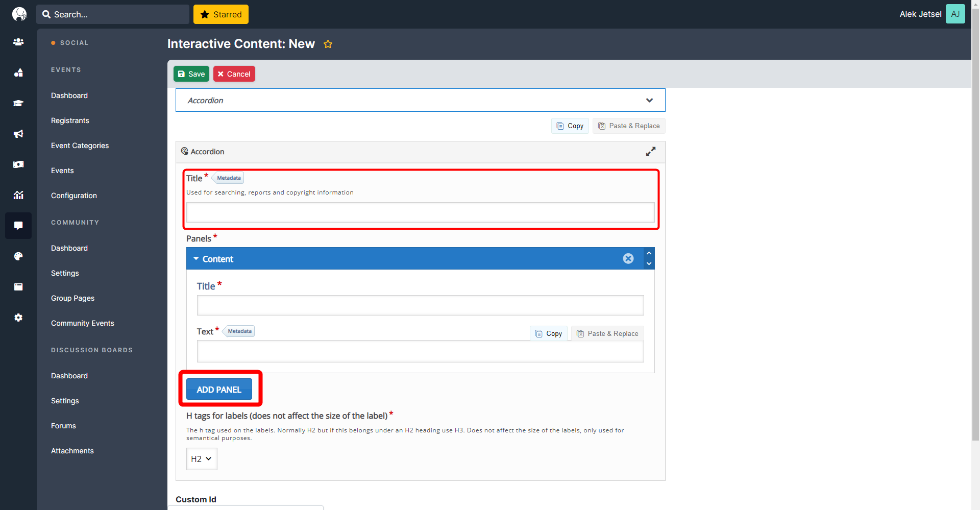Open Community Settings menu item
Viewport: 980px width, 510px height.
[x=65, y=273]
